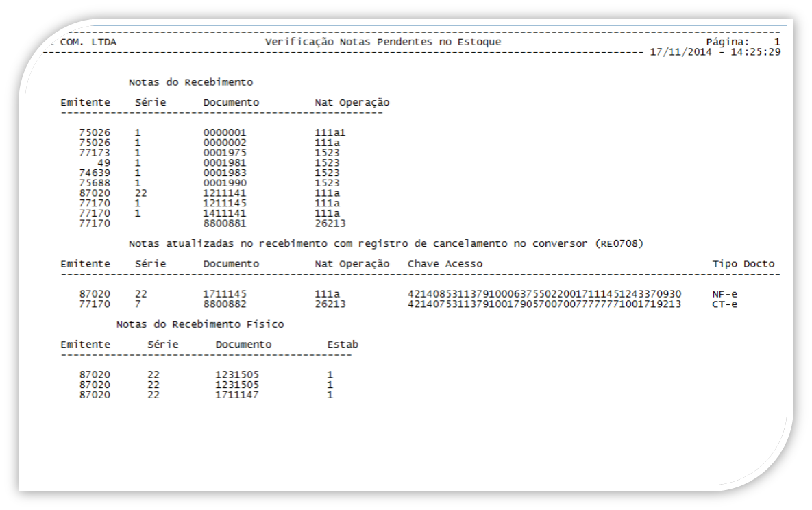Select the "Estab" column header
The height and width of the screenshot is (510, 812).
(x=343, y=345)
